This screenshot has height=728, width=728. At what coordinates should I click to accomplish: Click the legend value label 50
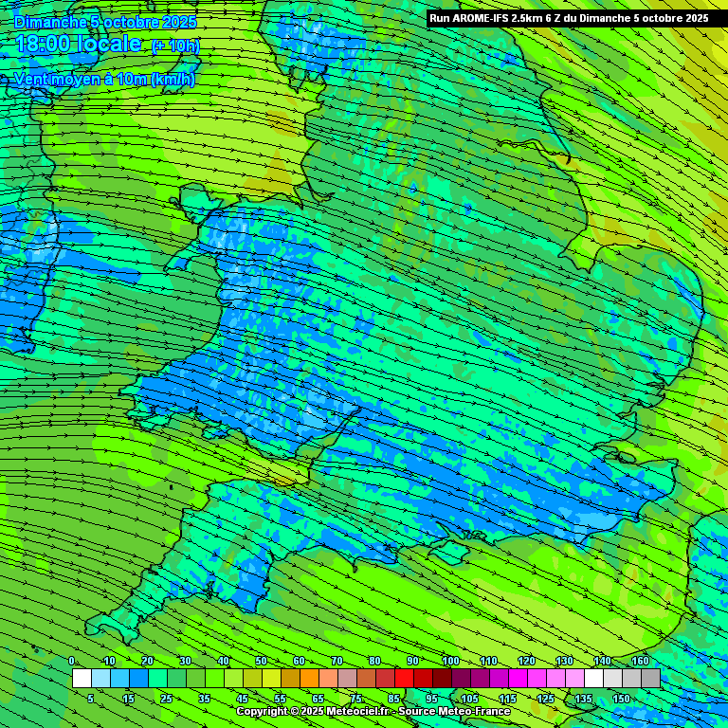tap(261, 661)
